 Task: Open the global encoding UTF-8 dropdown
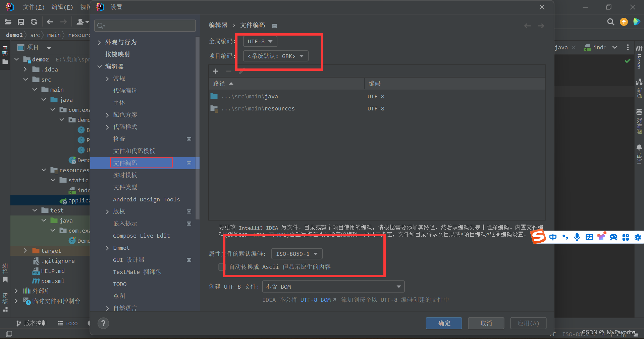pos(260,41)
